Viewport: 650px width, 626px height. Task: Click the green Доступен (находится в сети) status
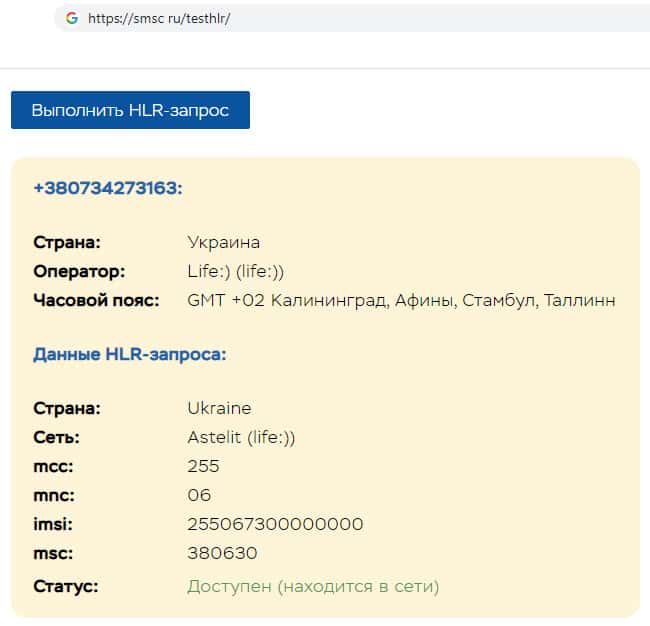[313, 586]
